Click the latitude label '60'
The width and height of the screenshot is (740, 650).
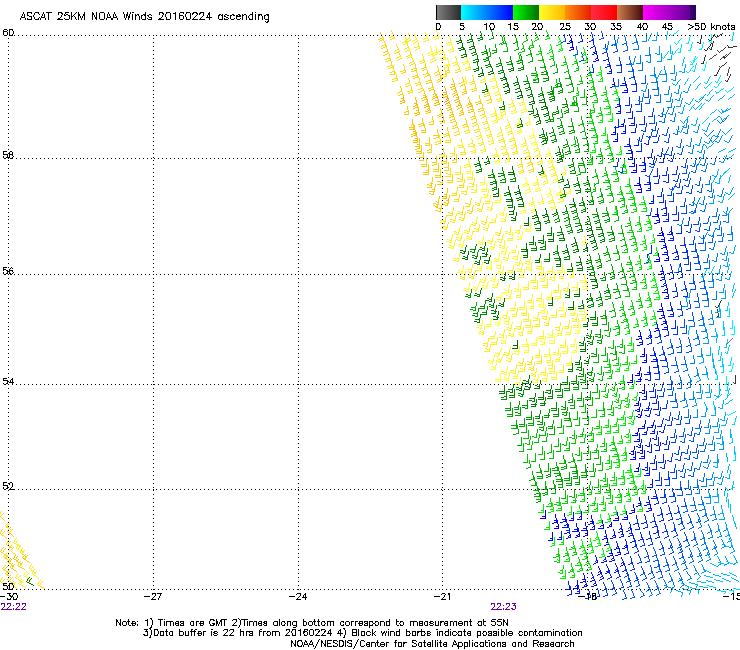click(8, 33)
